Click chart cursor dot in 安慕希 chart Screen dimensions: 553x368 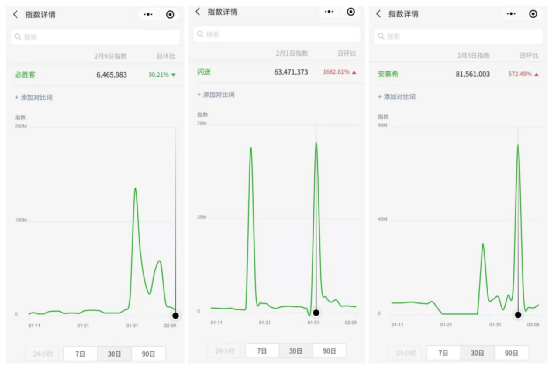(518, 315)
